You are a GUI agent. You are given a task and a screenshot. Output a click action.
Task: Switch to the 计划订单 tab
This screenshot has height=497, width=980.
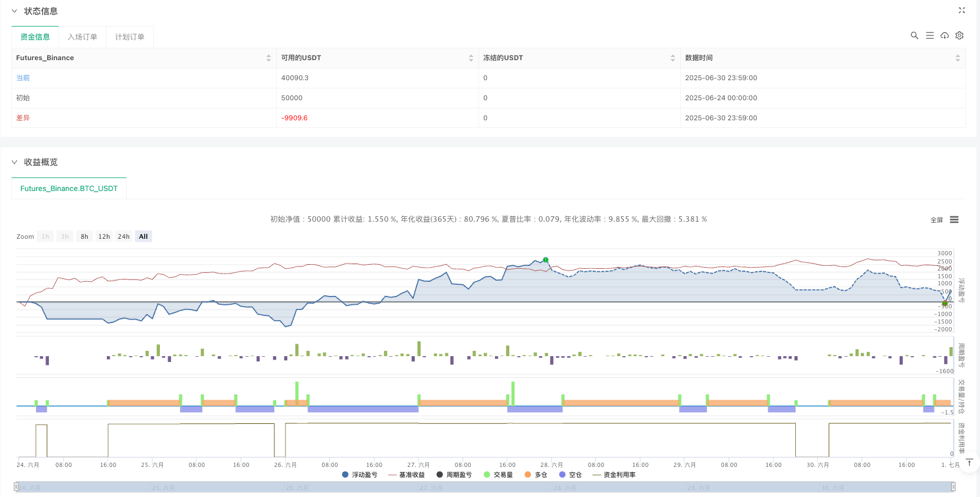click(129, 37)
